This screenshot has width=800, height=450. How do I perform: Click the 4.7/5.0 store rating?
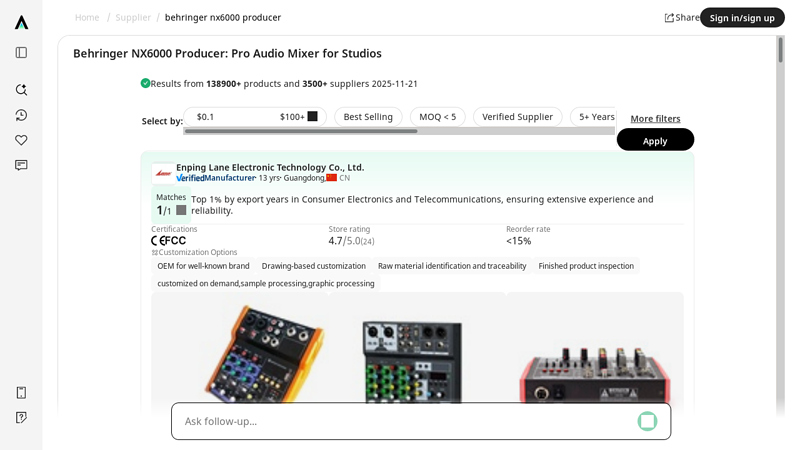351,241
